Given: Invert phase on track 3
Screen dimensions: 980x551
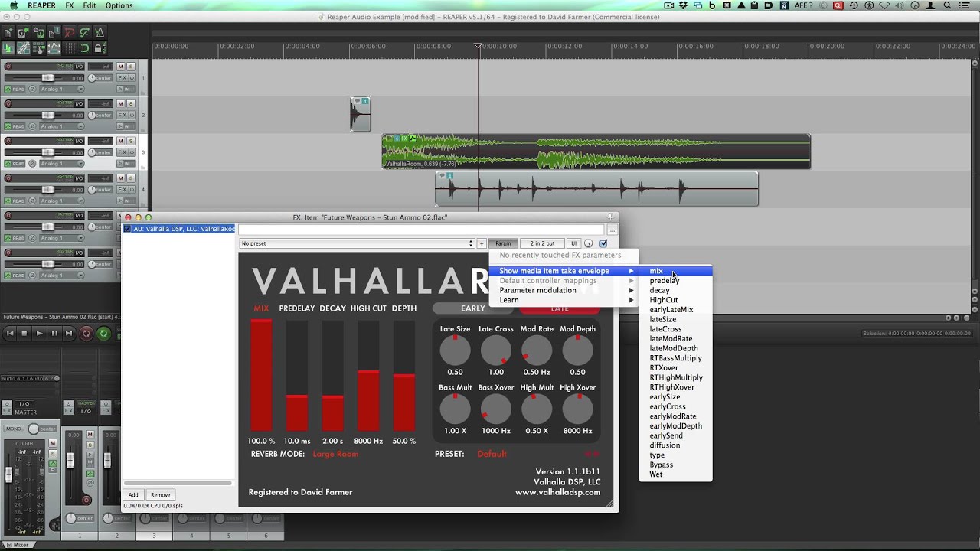Looking at the screenshot, I should click(x=32, y=164).
